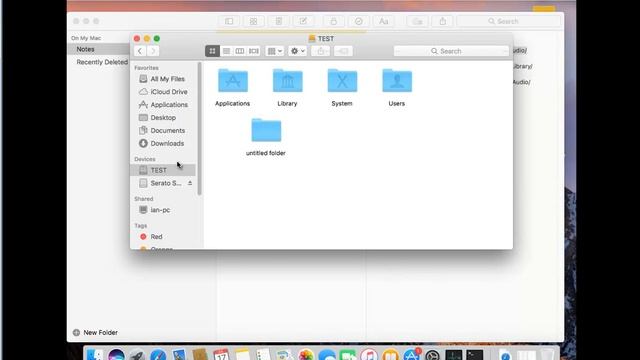The image size is (640, 360).
Task: Open Desktop in Finder sidebar
Action: click(x=163, y=118)
